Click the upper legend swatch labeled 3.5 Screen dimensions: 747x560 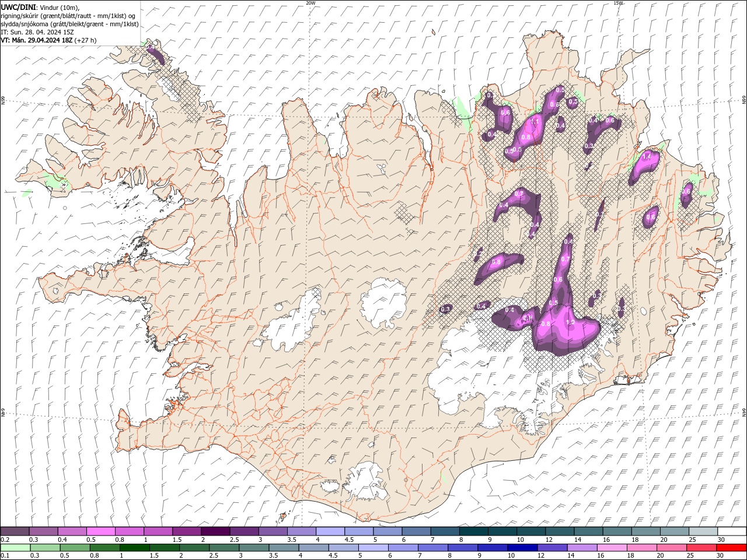pyautogui.click(x=301, y=531)
